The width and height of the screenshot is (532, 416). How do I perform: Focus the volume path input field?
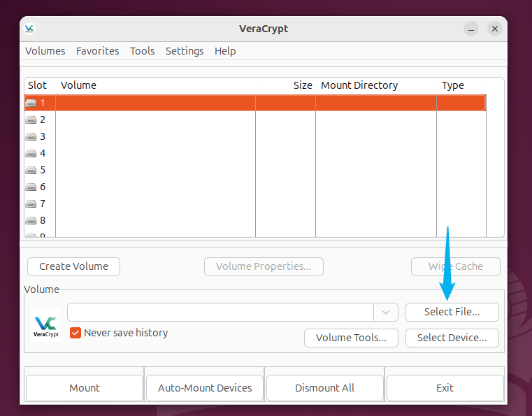[x=220, y=312]
